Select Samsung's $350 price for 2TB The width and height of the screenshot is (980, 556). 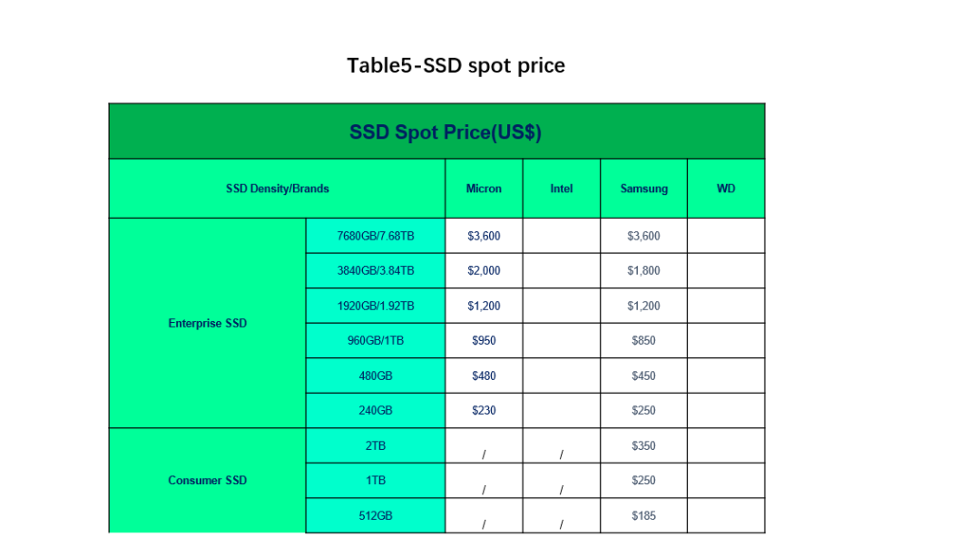[x=643, y=445]
